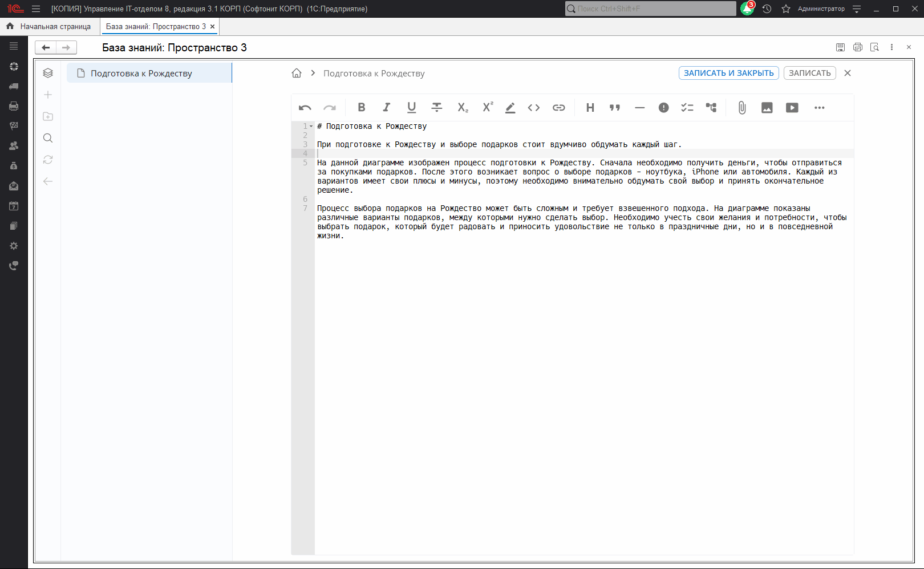This screenshot has width=924, height=569.
Task: Click the ЗАПИСАТЬ button
Action: [809, 73]
